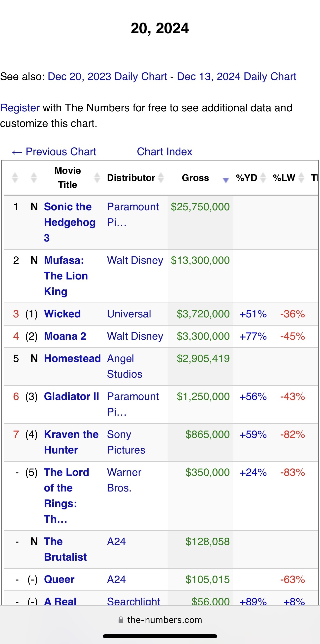The height and width of the screenshot is (644, 320).
Task: Sort by previous rank column arrows
Action: pos(34,178)
